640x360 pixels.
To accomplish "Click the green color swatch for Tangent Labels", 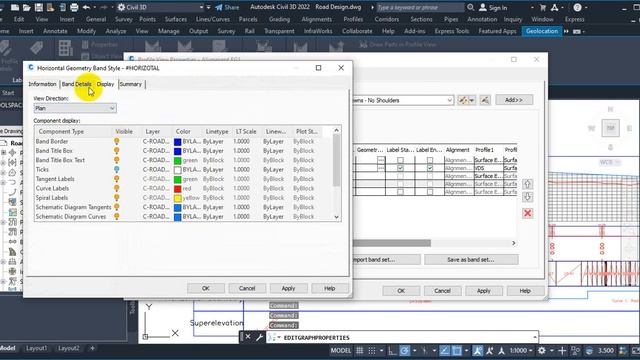I will coord(178,179).
